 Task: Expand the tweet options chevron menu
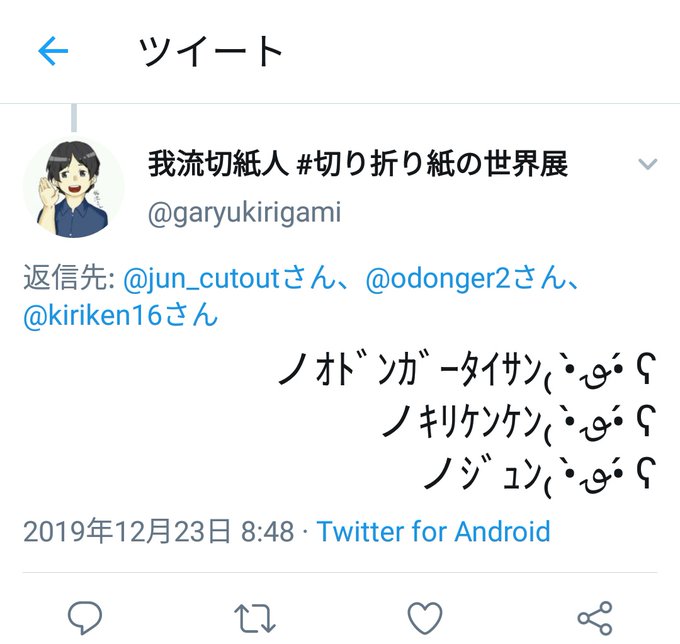pos(648,163)
